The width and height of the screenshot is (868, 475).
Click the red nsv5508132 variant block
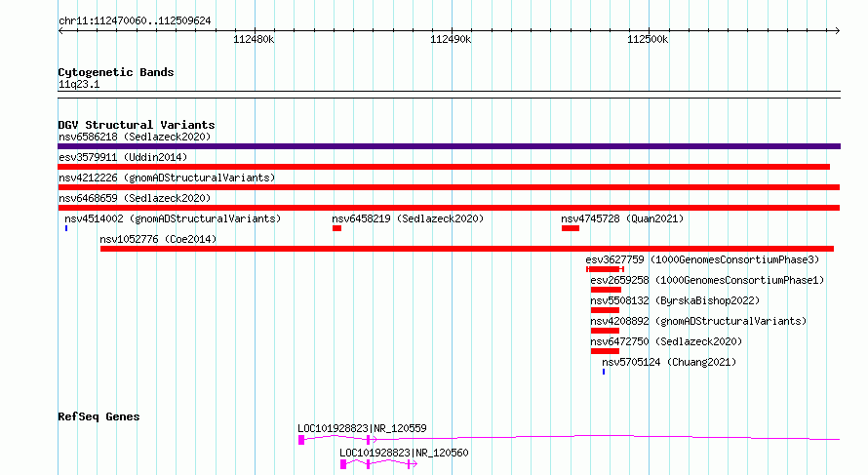pos(605,310)
